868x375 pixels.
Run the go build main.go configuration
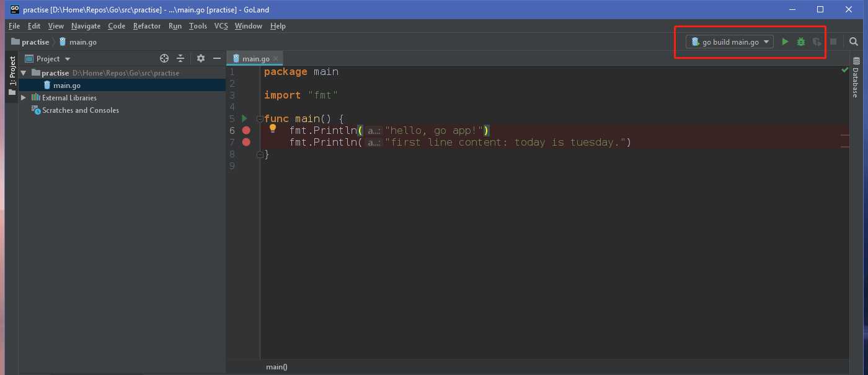[785, 42]
